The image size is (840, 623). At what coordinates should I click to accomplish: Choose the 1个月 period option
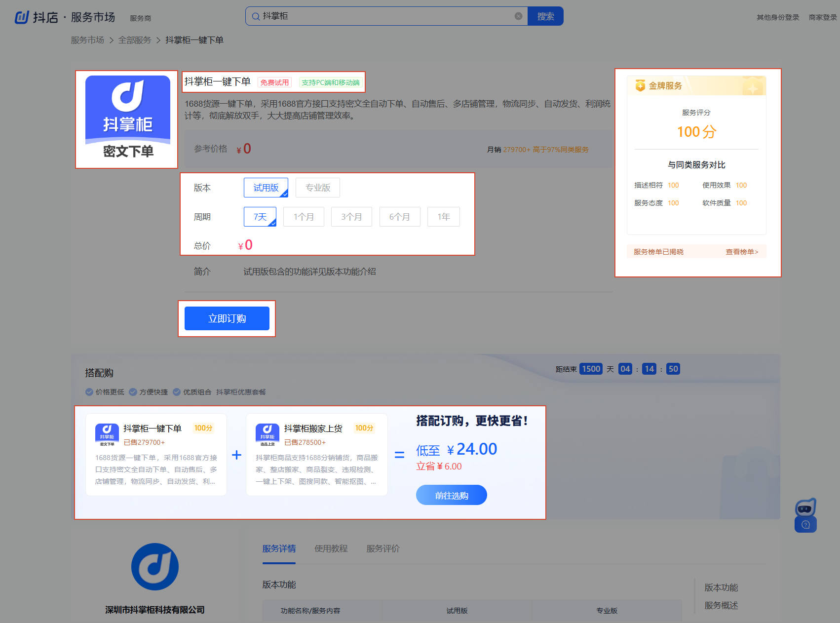pos(304,217)
